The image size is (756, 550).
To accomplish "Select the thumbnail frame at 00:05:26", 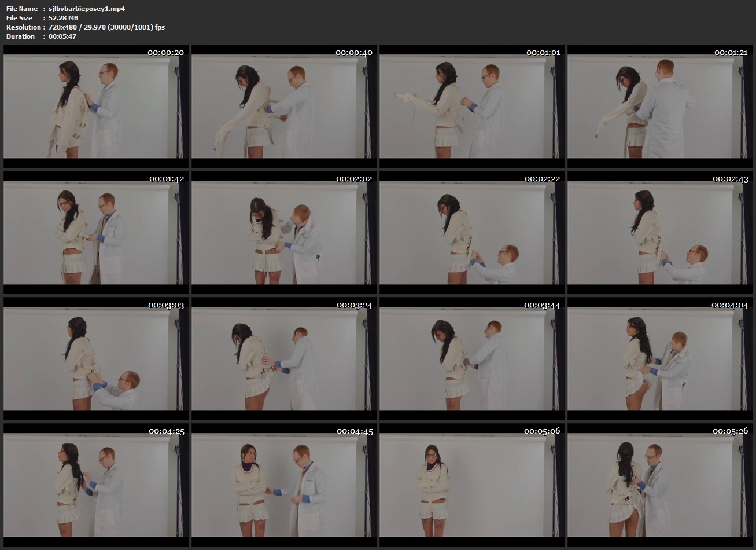I will pos(660,485).
